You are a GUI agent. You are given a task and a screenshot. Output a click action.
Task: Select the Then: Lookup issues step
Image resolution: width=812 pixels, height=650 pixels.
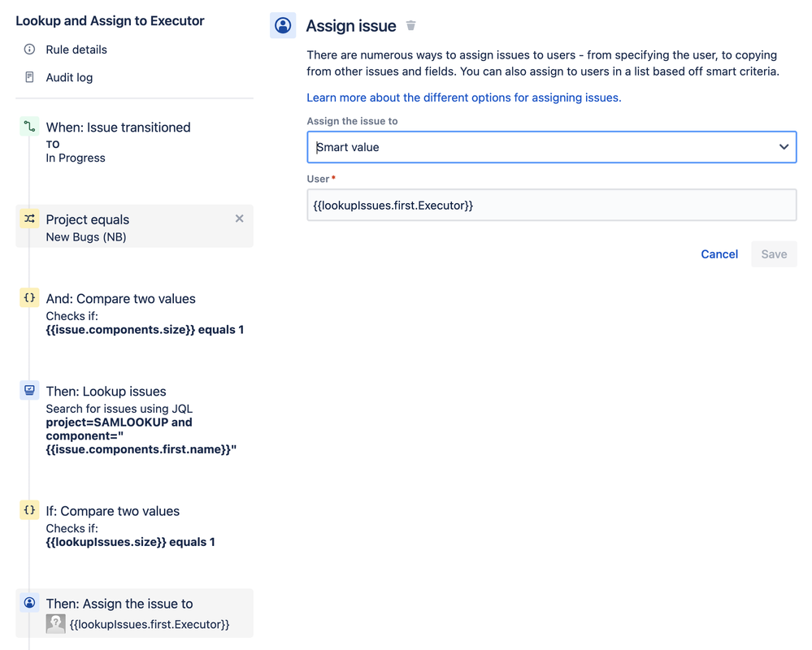106,391
